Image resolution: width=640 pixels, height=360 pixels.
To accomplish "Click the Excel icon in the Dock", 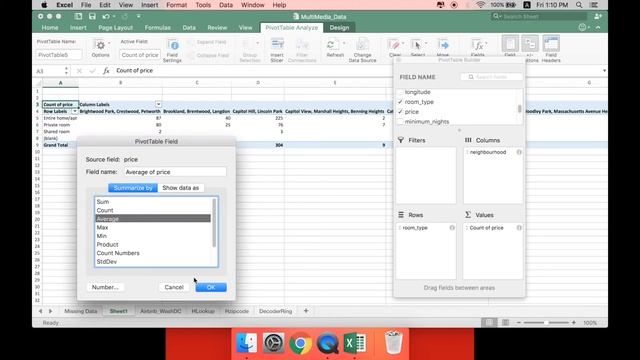I will 354,343.
